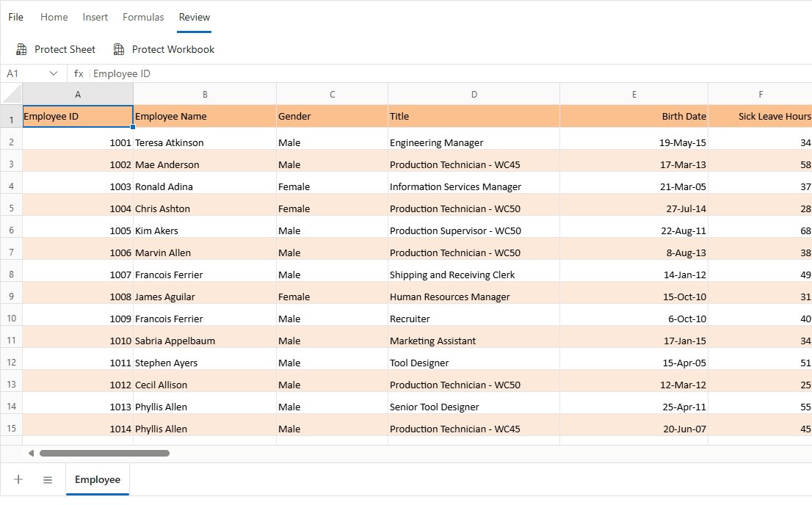Click the Protect Workbook button label
Viewport: 812px width, 505px height.
coord(173,49)
